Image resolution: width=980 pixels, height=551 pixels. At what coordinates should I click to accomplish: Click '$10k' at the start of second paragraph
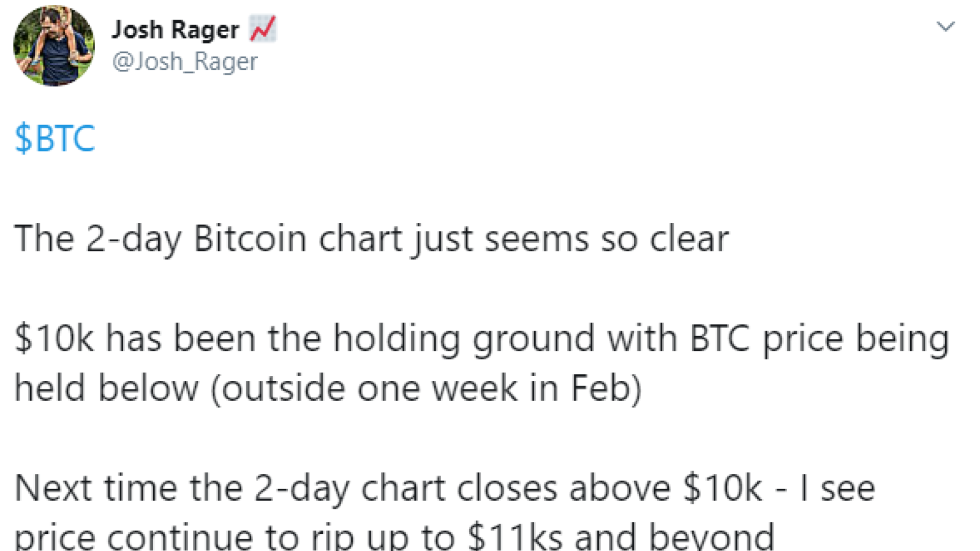point(55,339)
